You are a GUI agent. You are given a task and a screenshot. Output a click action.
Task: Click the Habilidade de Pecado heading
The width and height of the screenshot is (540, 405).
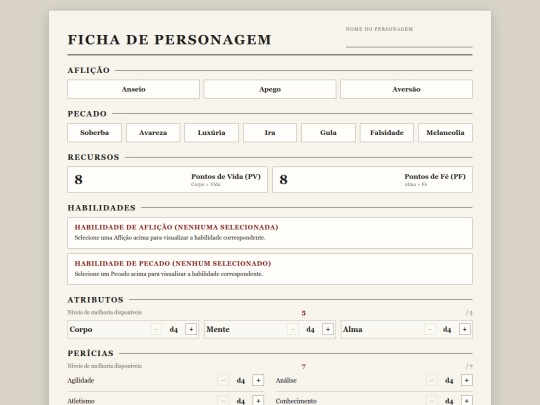coord(173,263)
